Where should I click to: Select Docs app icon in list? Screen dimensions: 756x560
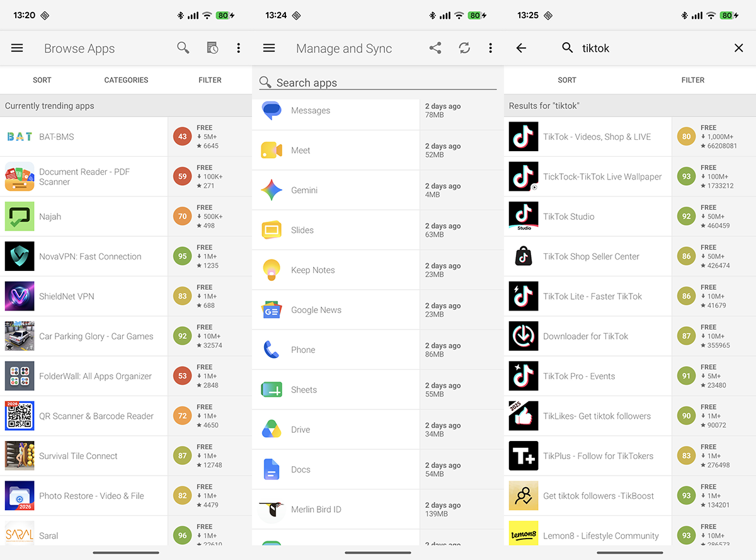click(272, 469)
